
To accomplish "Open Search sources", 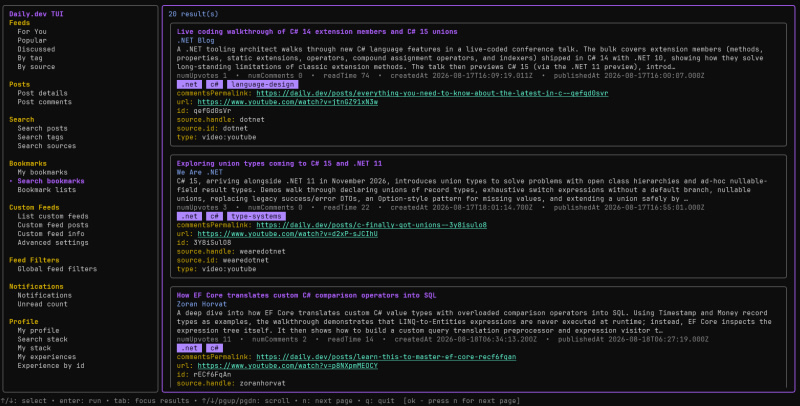I will point(46,146).
